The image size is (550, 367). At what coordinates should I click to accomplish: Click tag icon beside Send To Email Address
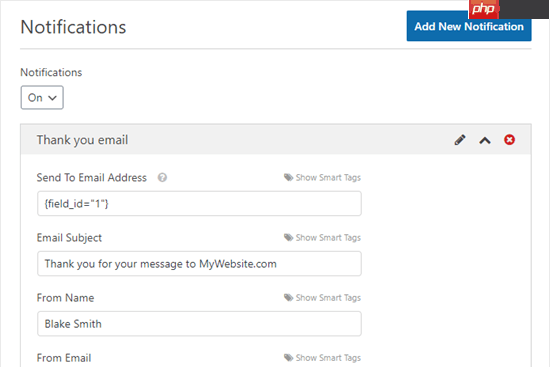coord(288,178)
